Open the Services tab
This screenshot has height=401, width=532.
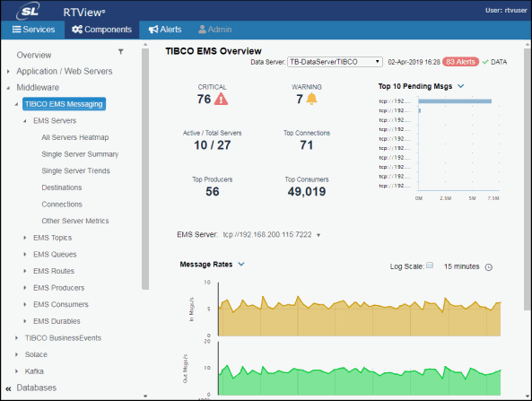coord(33,30)
